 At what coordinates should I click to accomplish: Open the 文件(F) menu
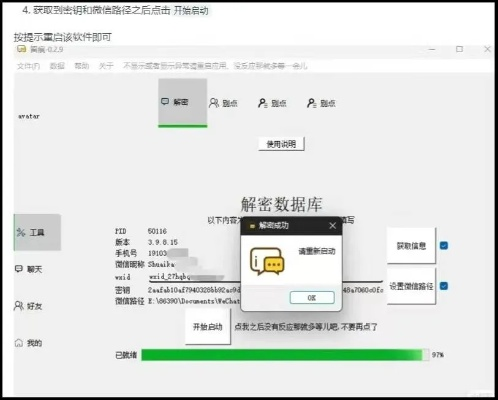point(28,66)
